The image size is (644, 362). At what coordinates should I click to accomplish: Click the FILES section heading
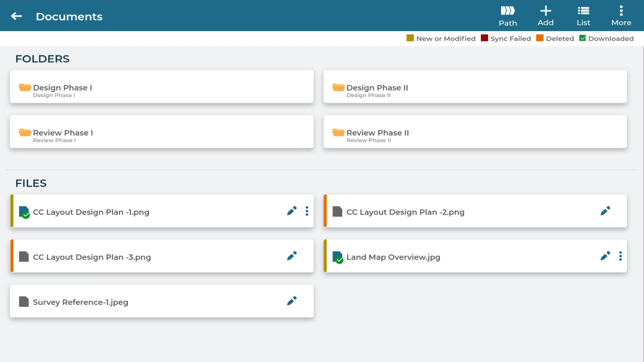point(31,184)
